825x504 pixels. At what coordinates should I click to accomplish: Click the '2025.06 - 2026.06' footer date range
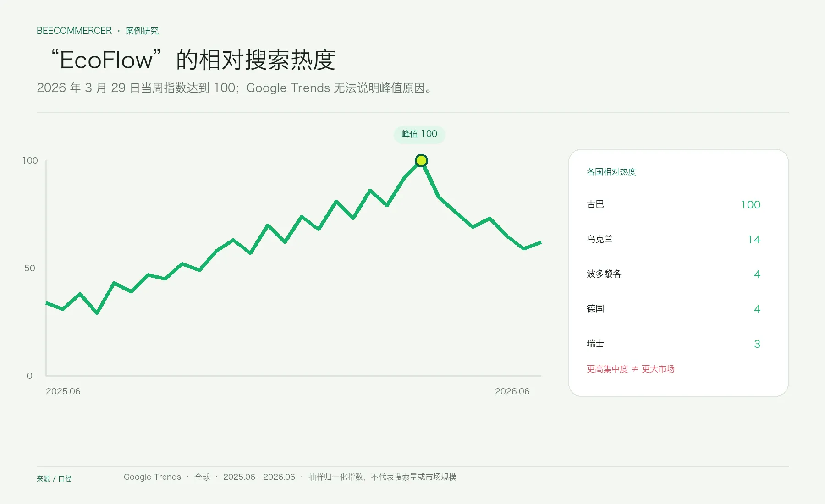tap(259, 477)
